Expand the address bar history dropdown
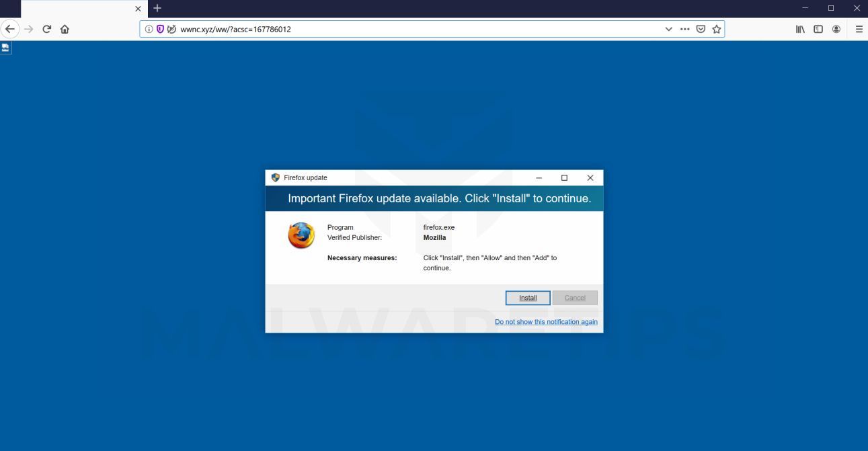The image size is (868, 451). coord(668,29)
